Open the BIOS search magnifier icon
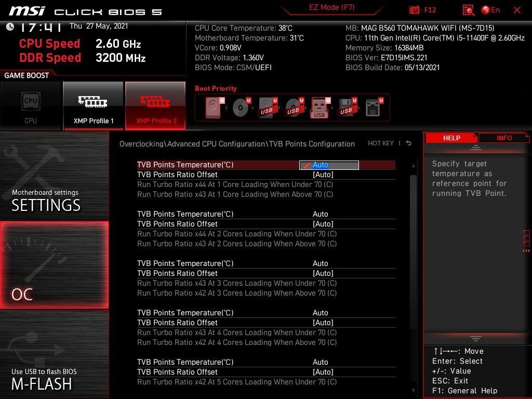 (x=469, y=10)
